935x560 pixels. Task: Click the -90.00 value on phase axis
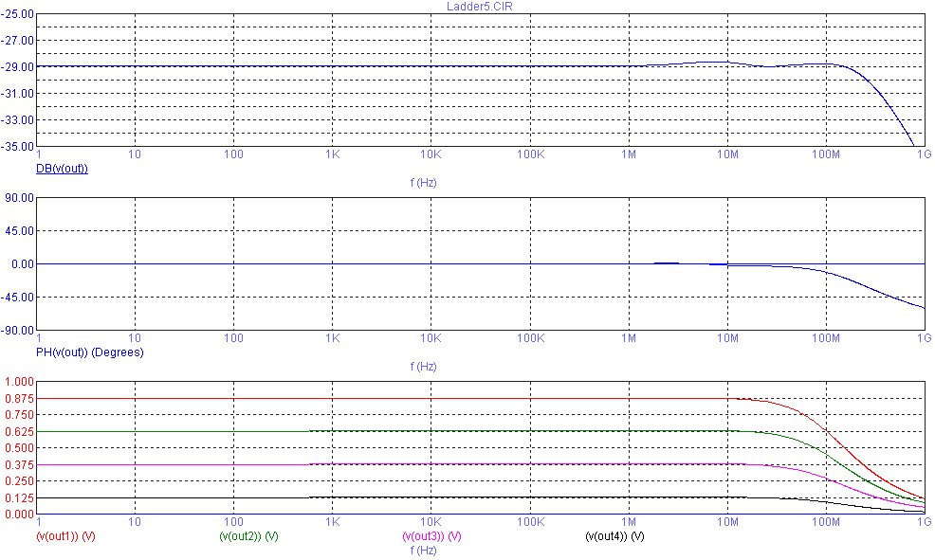pos(17,331)
